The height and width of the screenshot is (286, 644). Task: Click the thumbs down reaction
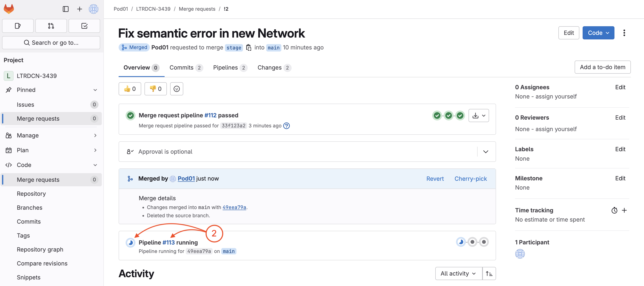[156, 89]
